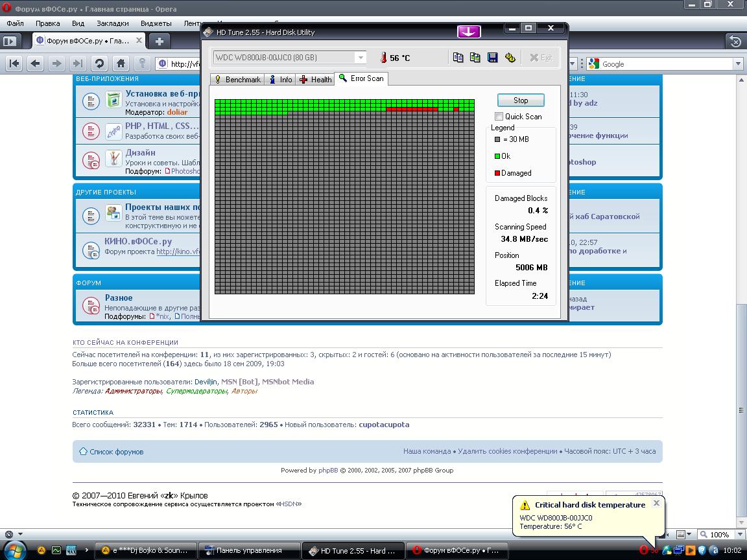Image resolution: width=747 pixels, height=560 pixels.
Task: Reload page in Opera toolbar
Action: point(99,64)
